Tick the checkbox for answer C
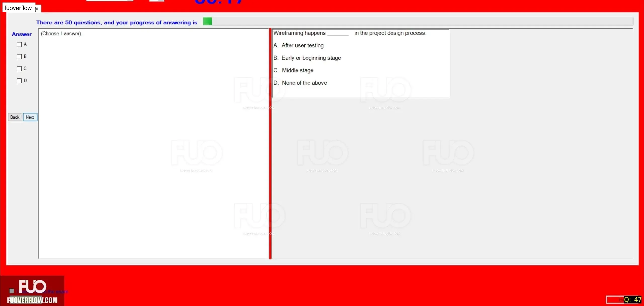 [x=19, y=69]
